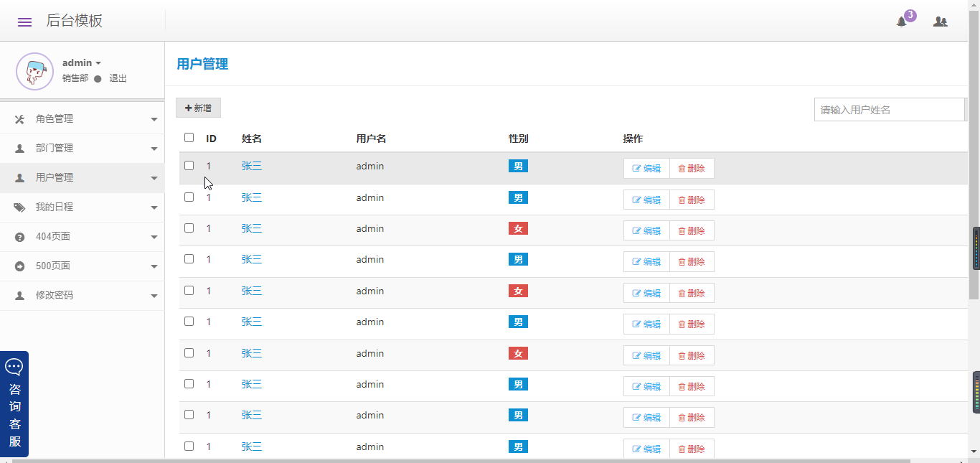Expand the 修改密码 submenu arrow
980x463 pixels.
[x=154, y=296]
